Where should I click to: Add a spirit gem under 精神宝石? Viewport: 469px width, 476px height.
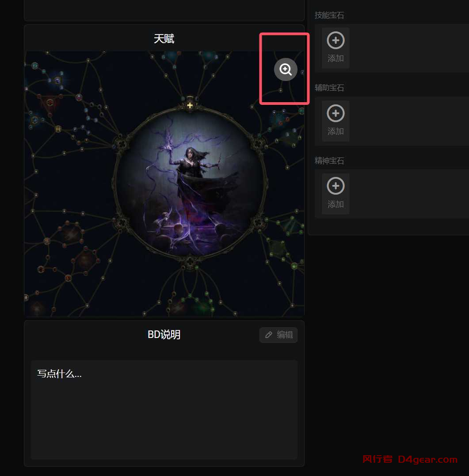tap(336, 194)
